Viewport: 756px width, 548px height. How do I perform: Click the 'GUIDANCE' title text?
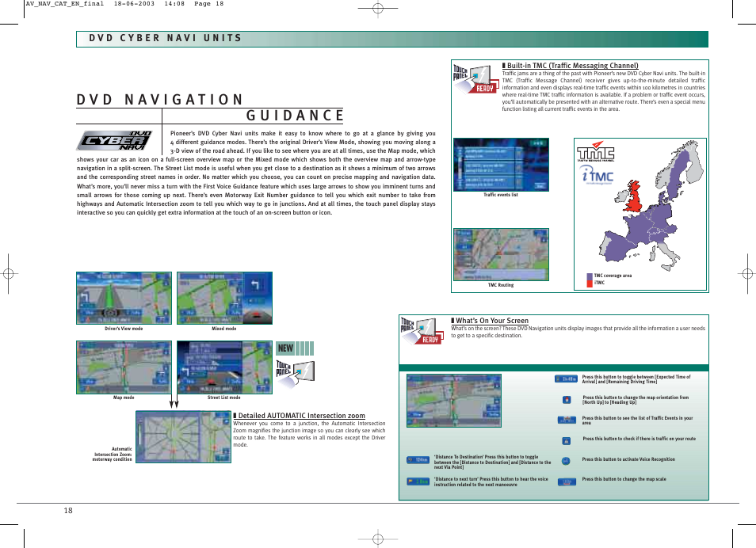click(x=295, y=116)
